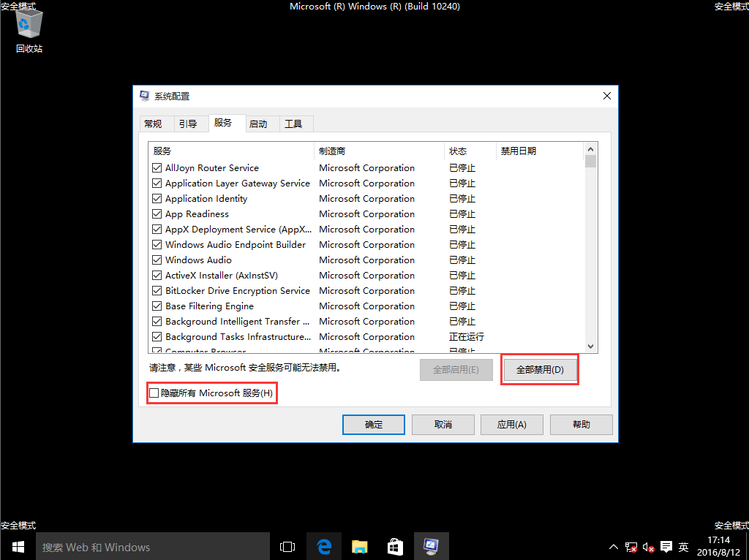Click the 取消 button
The width and height of the screenshot is (749, 560).
click(443, 425)
